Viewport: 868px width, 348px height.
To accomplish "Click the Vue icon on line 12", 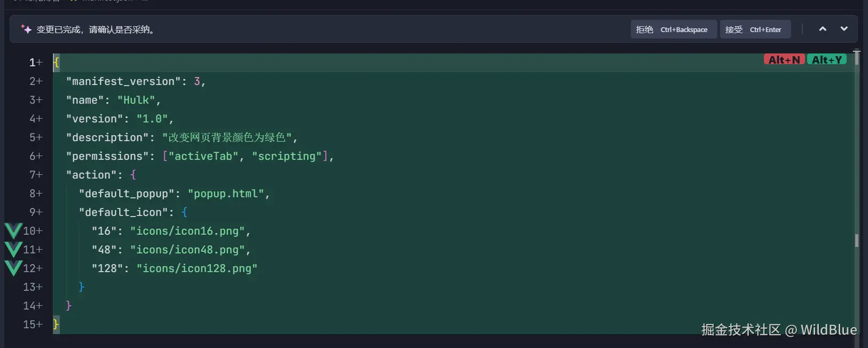I will [13, 268].
